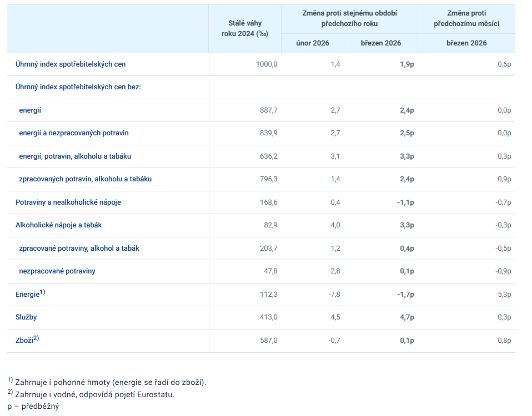
Task: Select the "energií a nezpracovaných potravin" row label
Action: (x=74, y=133)
